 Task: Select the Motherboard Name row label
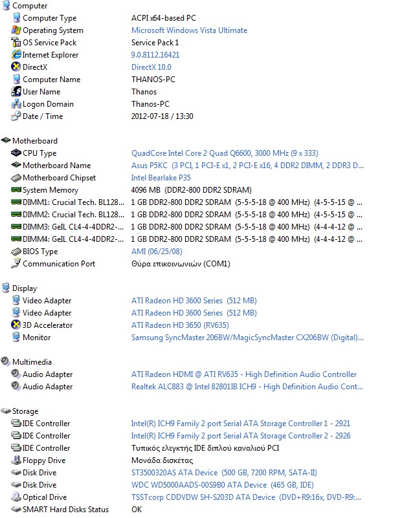click(x=56, y=165)
